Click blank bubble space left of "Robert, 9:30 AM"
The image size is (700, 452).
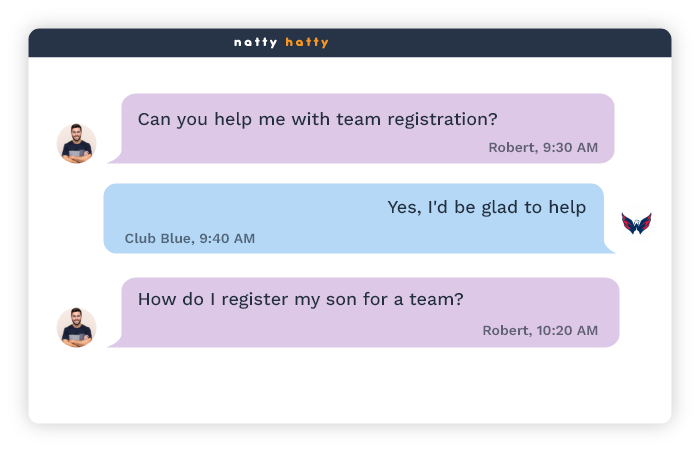300,148
